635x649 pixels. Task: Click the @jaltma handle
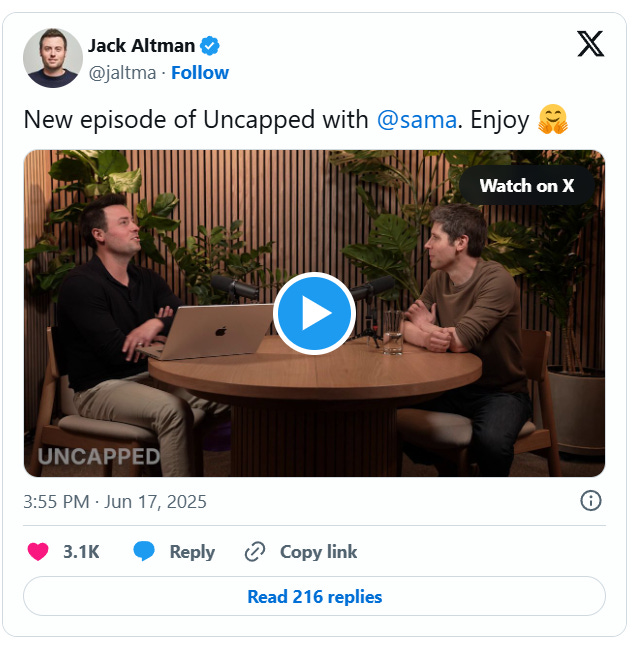(123, 73)
